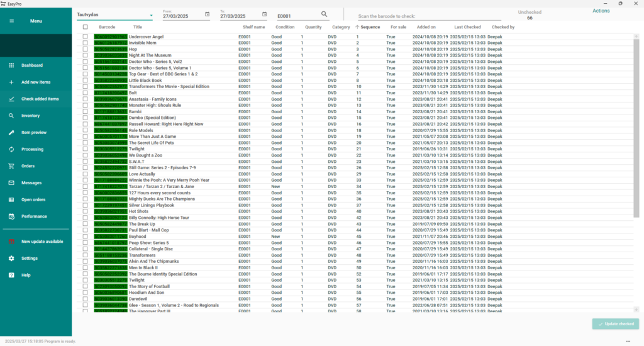Click the green barcode of Boyhood row
Viewport: 644px width, 346px height.
[x=111, y=237]
